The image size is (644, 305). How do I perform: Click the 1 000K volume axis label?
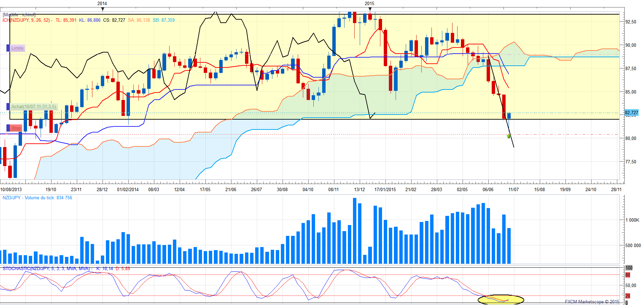pyautogui.click(x=632, y=220)
